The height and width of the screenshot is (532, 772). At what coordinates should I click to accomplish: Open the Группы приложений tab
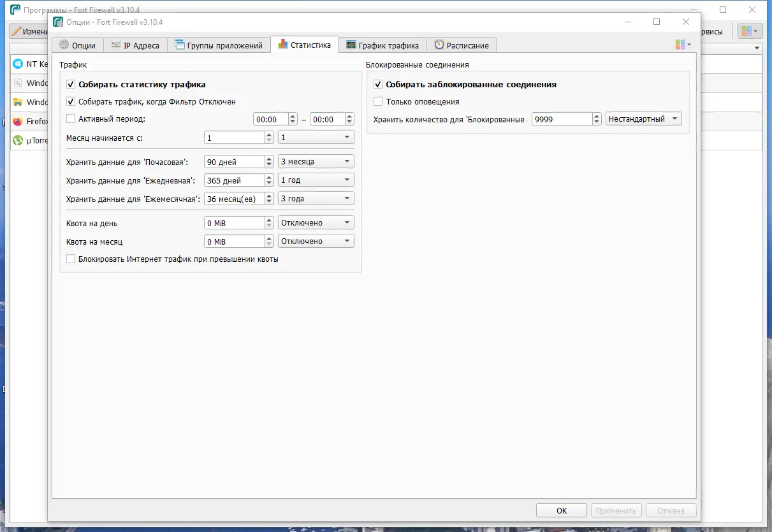coord(219,45)
